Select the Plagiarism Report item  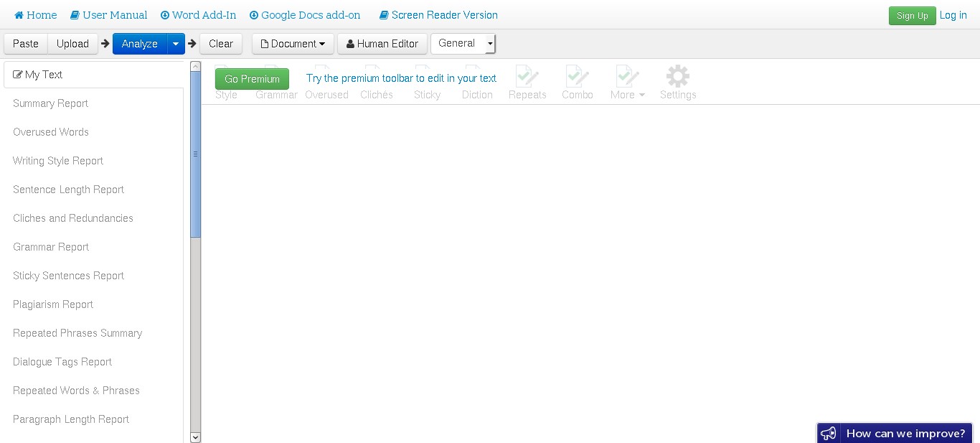tap(52, 304)
